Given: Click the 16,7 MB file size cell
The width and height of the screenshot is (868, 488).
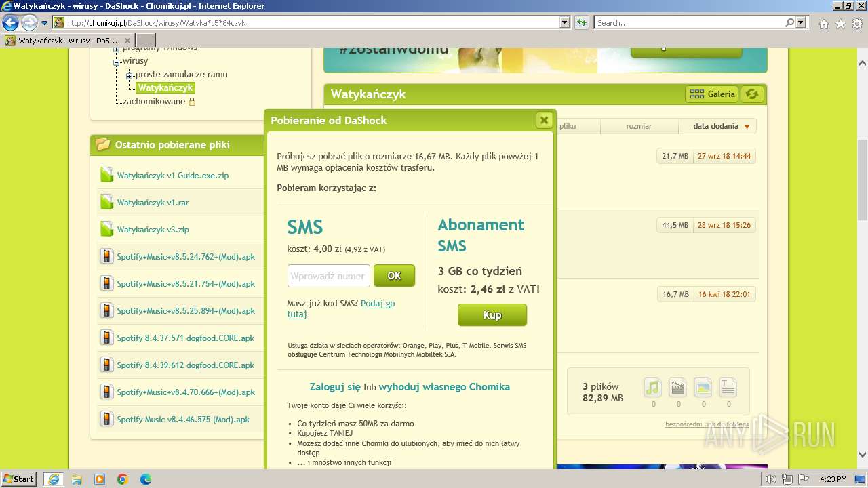Looking at the screenshot, I should point(675,294).
